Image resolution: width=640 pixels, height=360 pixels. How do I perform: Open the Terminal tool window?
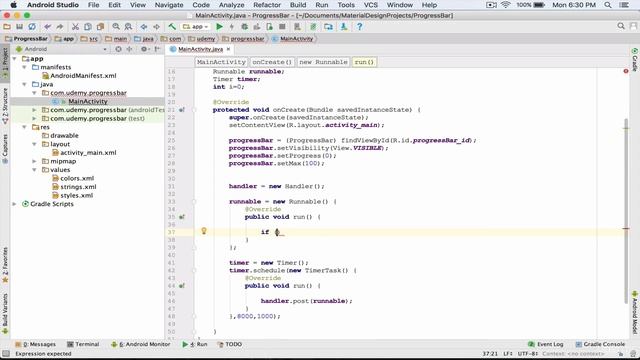[x=83, y=344]
